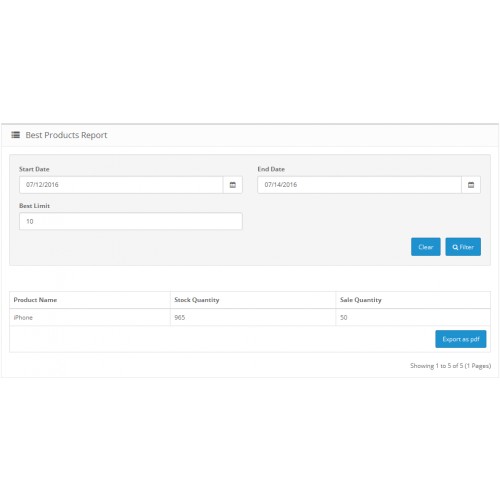The width and height of the screenshot is (500, 500).
Task: Click the Start Date label
Action: (x=34, y=169)
